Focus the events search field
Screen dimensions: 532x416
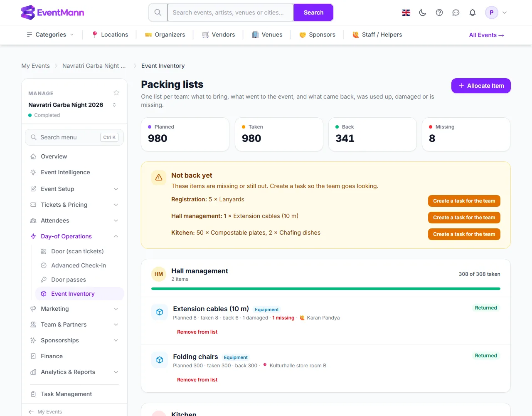tap(230, 12)
